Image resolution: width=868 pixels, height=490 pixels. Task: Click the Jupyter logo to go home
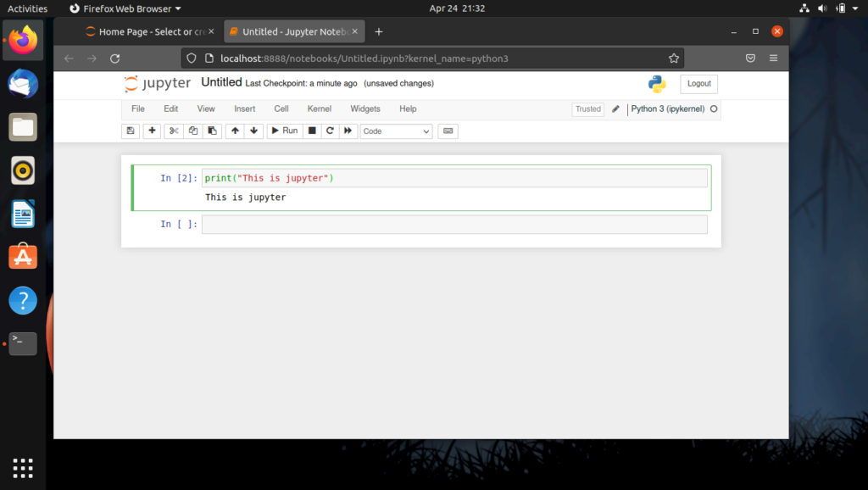pos(156,83)
